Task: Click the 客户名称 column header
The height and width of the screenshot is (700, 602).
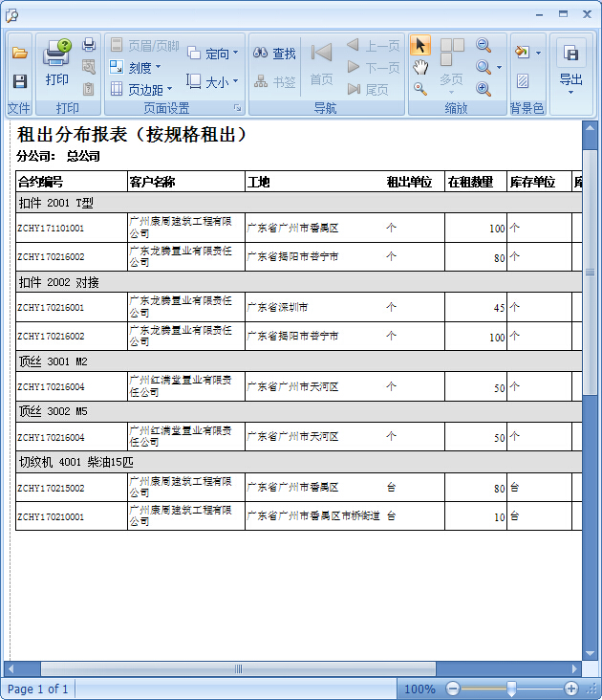Action: click(186, 182)
